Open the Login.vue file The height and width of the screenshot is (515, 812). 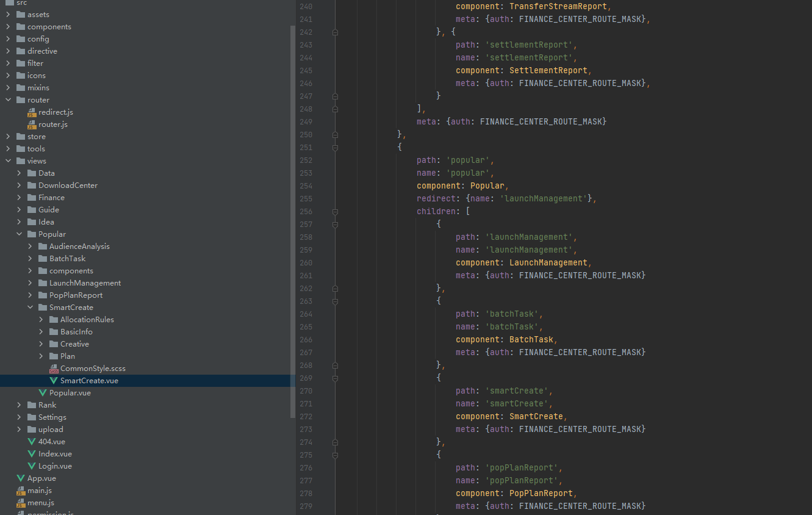point(55,466)
